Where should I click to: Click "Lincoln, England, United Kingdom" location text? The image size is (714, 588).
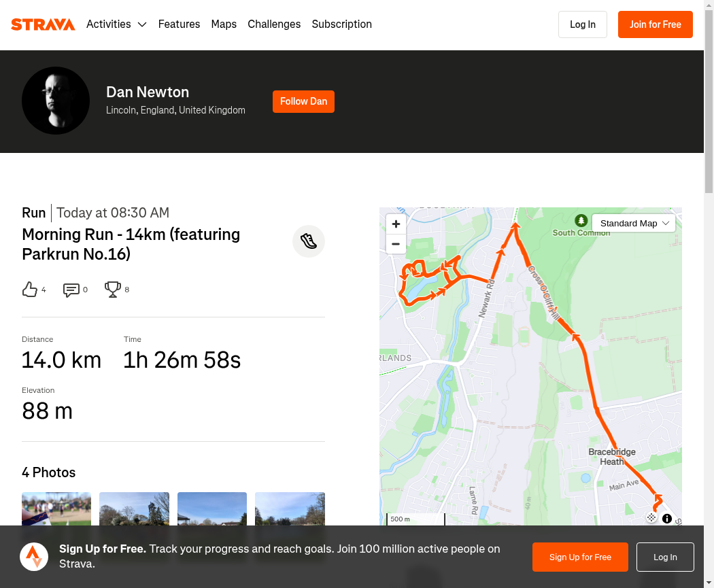[x=175, y=110]
